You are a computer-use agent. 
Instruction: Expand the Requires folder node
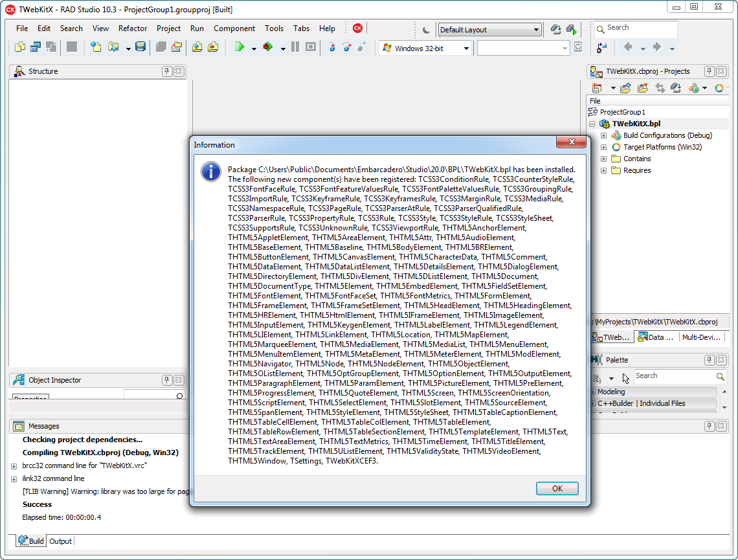coord(603,170)
